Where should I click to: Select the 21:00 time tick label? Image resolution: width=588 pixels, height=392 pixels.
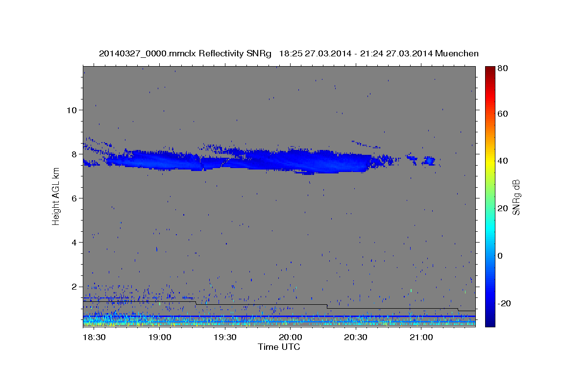pyautogui.click(x=421, y=338)
